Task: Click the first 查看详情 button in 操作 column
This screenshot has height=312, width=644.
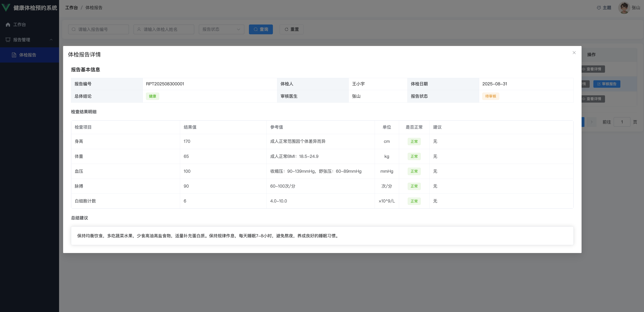Action: point(593,69)
